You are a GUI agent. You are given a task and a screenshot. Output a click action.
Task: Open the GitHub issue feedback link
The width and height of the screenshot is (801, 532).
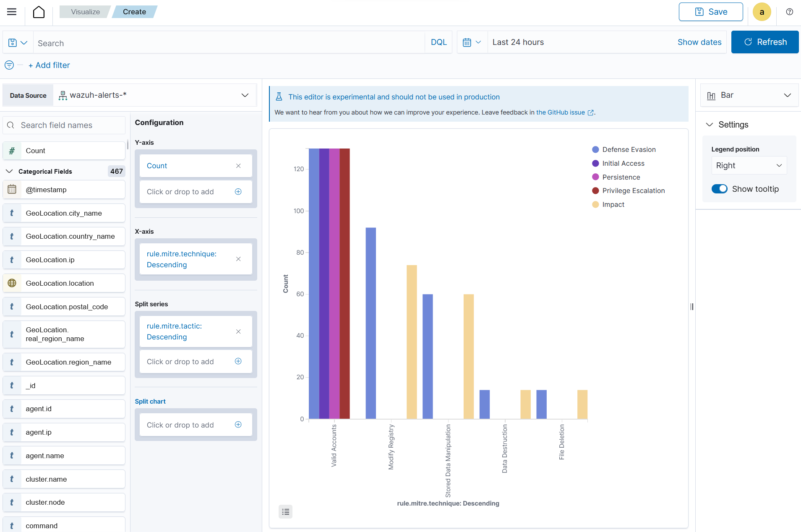560,112
